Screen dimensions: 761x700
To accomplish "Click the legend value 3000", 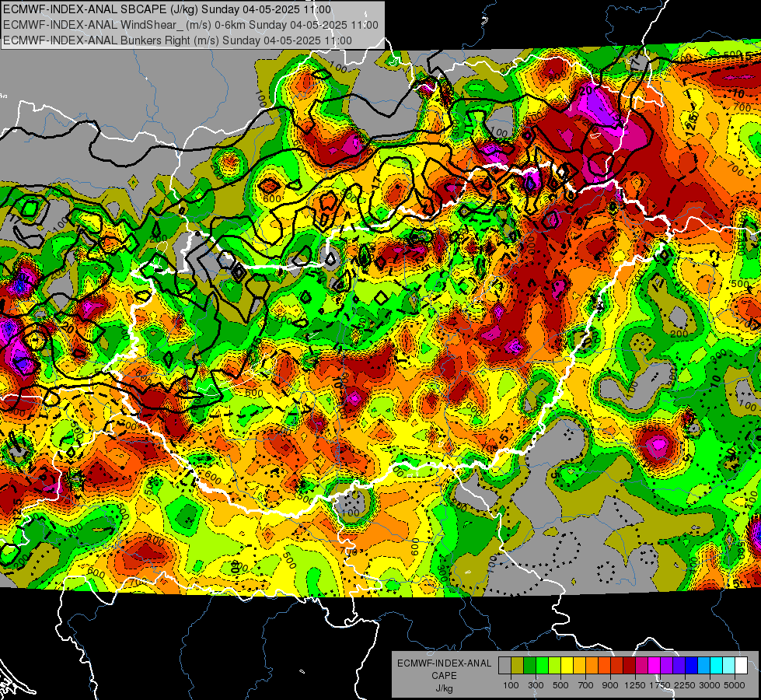I will pyautogui.click(x=710, y=685).
